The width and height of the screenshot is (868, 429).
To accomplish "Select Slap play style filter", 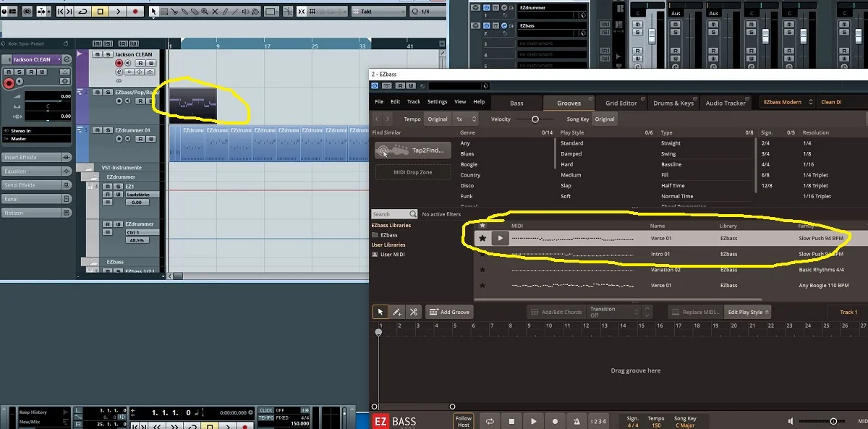I will (566, 185).
